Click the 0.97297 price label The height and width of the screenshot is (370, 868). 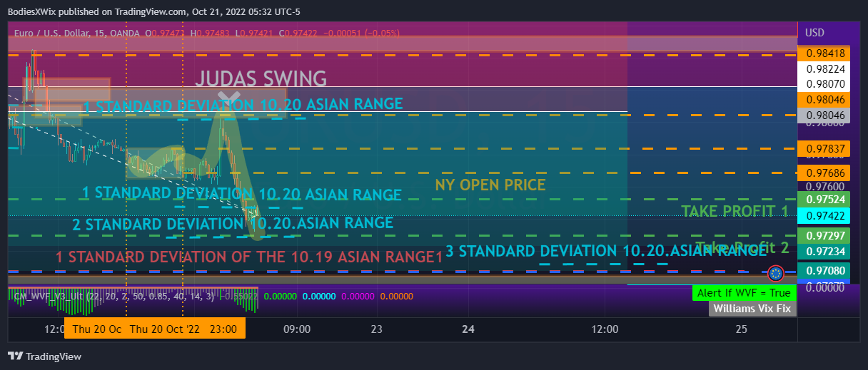[x=825, y=235]
